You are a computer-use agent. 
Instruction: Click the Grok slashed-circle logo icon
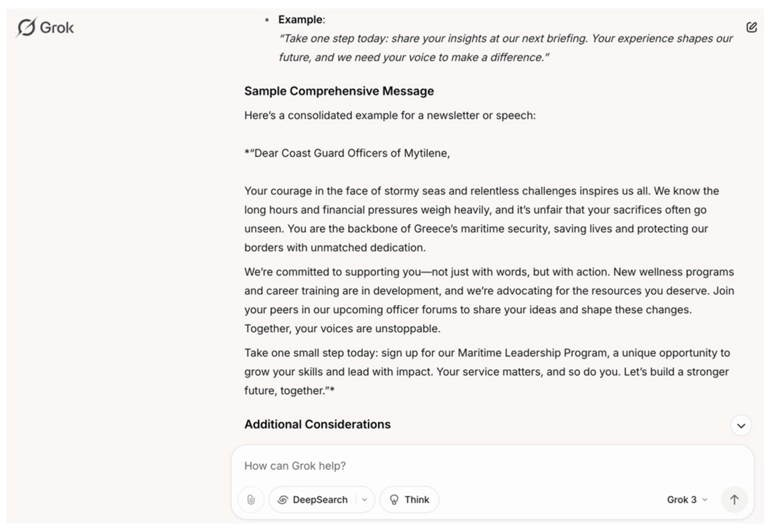pos(26,27)
